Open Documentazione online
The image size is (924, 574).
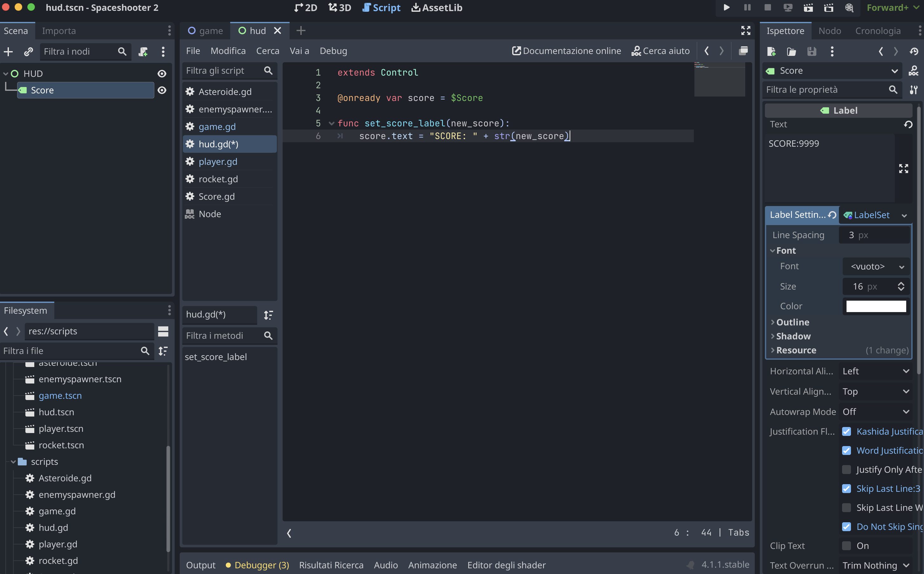pyautogui.click(x=566, y=50)
